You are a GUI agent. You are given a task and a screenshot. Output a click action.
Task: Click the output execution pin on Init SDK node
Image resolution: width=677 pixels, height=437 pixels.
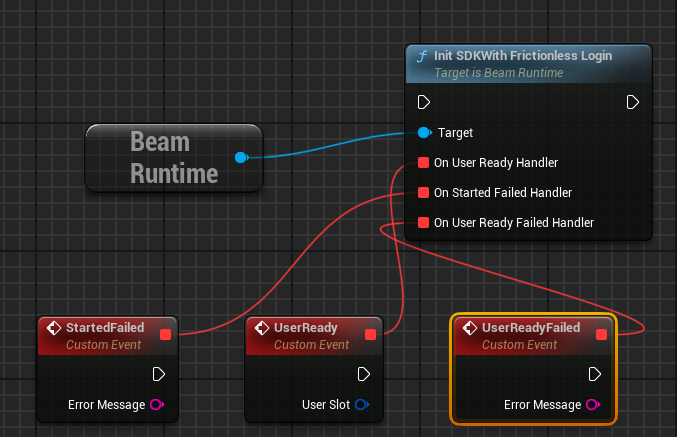coord(633,102)
